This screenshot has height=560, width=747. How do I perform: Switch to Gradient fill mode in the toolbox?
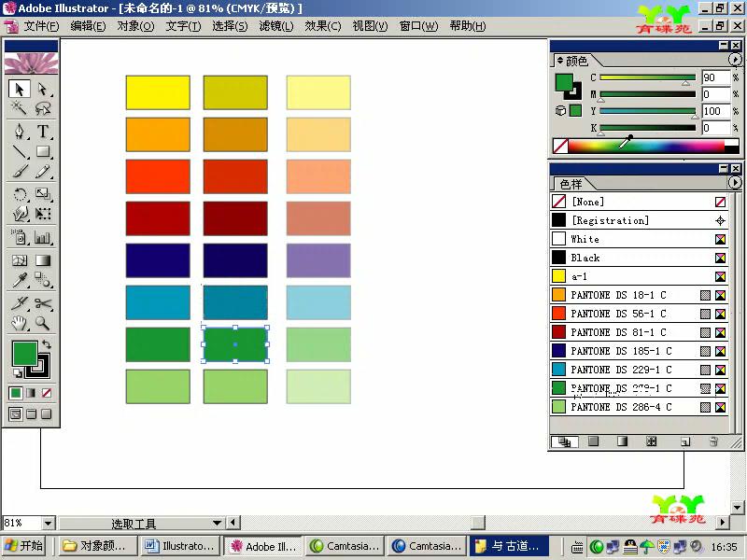point(31,393)
